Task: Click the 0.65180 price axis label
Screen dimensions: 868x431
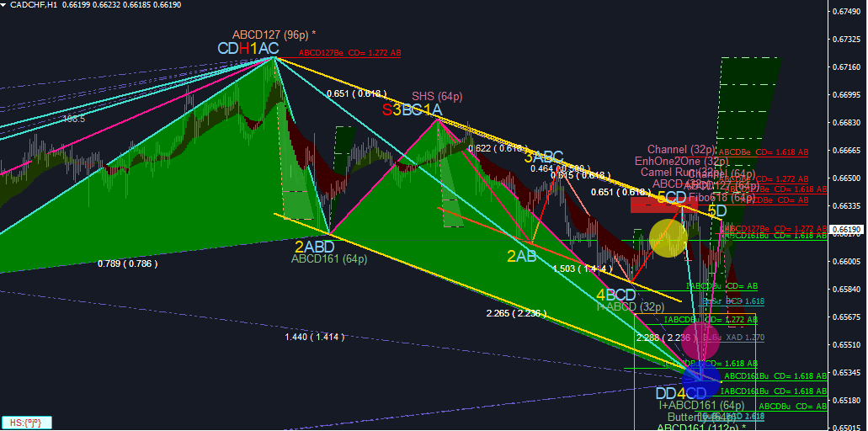Action: (847, 400)
